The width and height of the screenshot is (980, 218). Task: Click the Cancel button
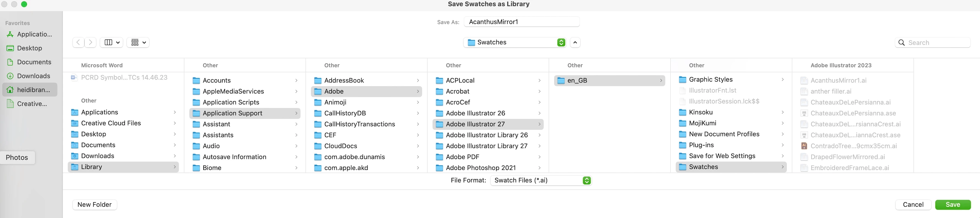[913, 205]
